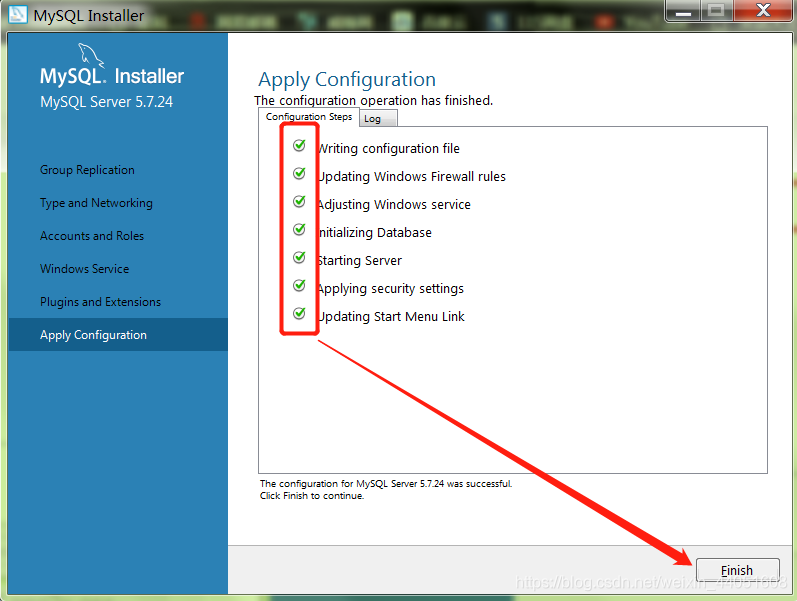
Task: Click the green check beside Initializing Database
Action: point(299,229)
